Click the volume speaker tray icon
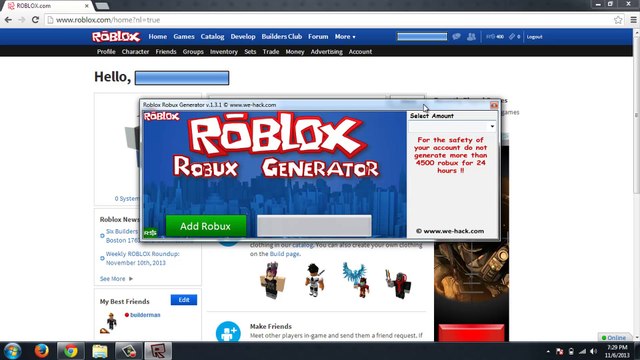This screenshot has height=360, width=640. [593, 351]
